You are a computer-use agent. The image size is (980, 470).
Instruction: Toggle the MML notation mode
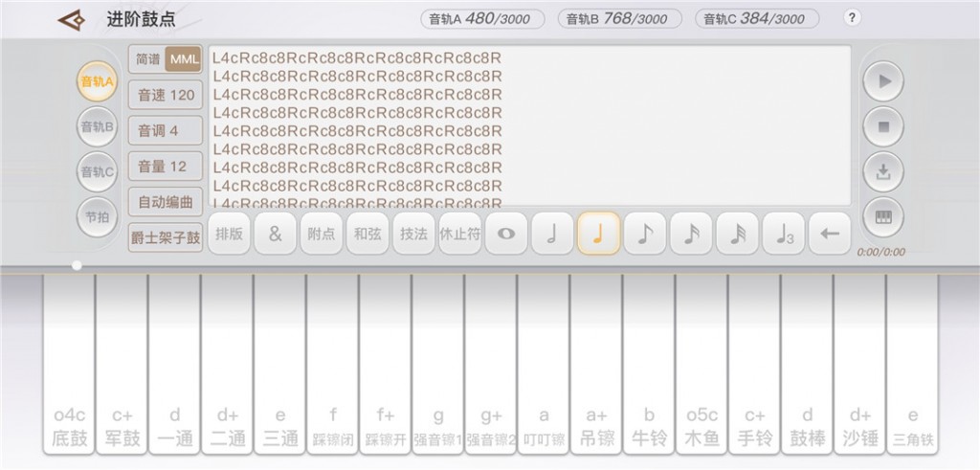tap(184, 59)
